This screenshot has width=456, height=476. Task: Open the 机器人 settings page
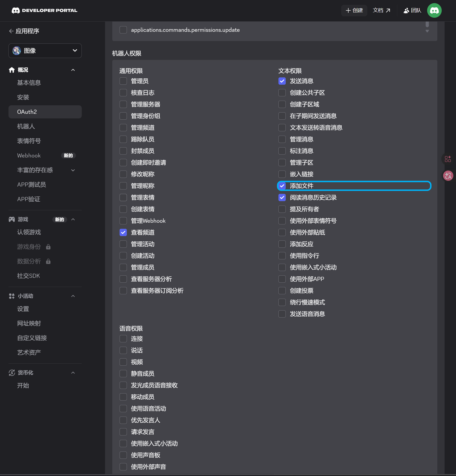[x=45, y=127]
